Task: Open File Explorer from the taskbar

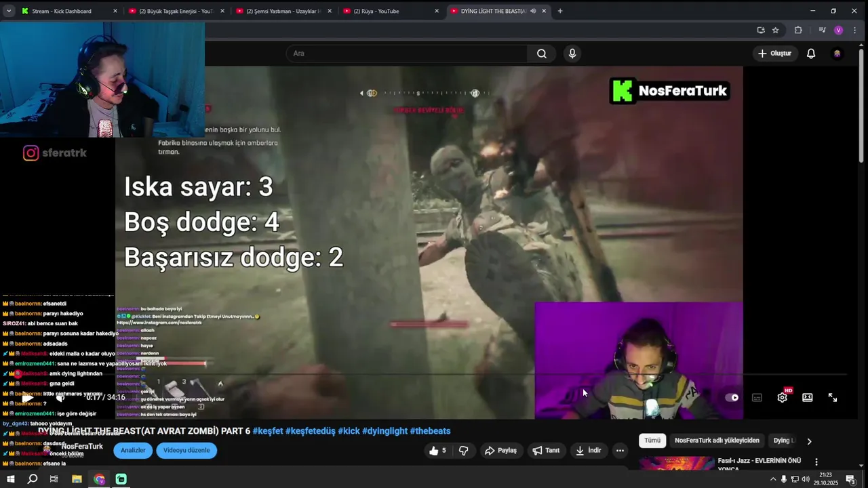Action: point(77,479)
